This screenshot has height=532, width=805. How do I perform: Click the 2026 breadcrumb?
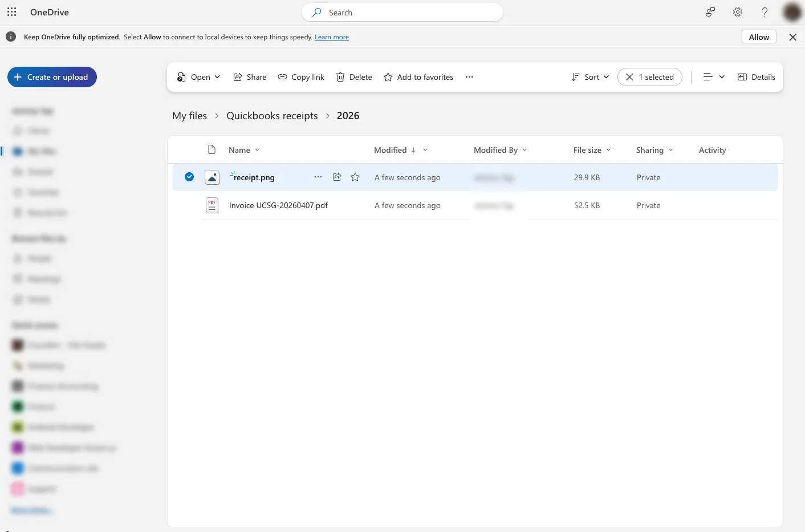pyautogui.click(x=348, y=116)
